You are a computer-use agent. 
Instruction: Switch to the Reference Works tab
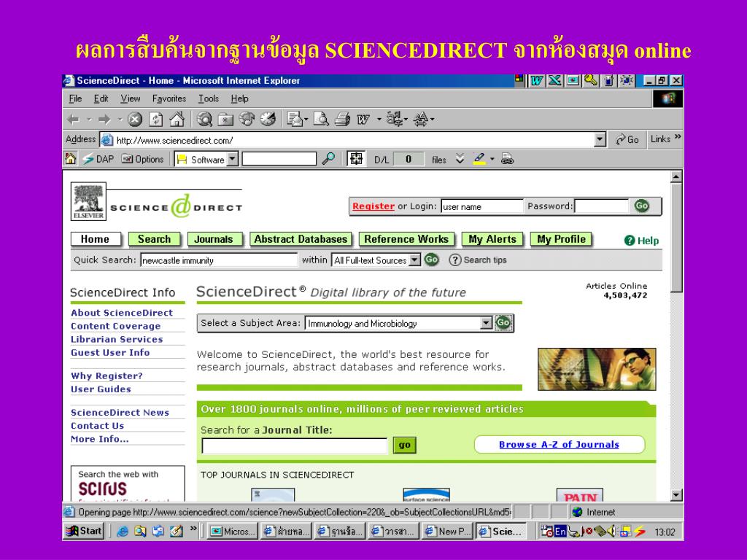coord(406,239)
